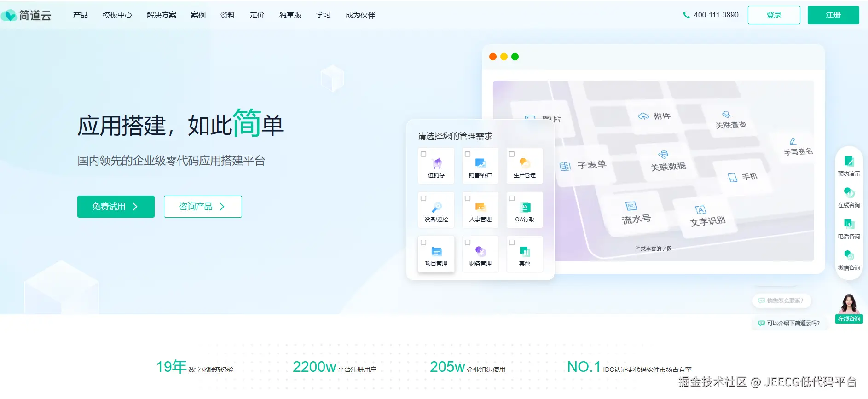Screen dimensions: 868x399
Task: Click the 财务管理 icon
Action: [x=480, y=252]
